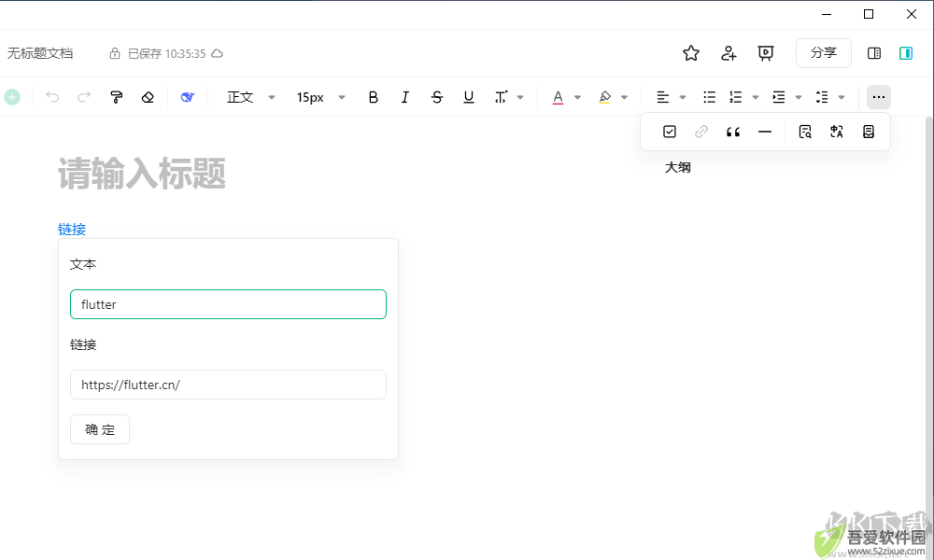Click the 无标题文档 document name
The image size is (934, 560).
click(40, 53)
